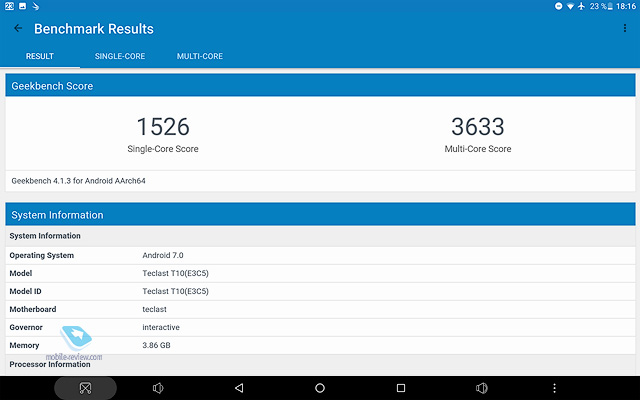
Task: Tap the Motherboard row label
Action: tap(33, 309)
